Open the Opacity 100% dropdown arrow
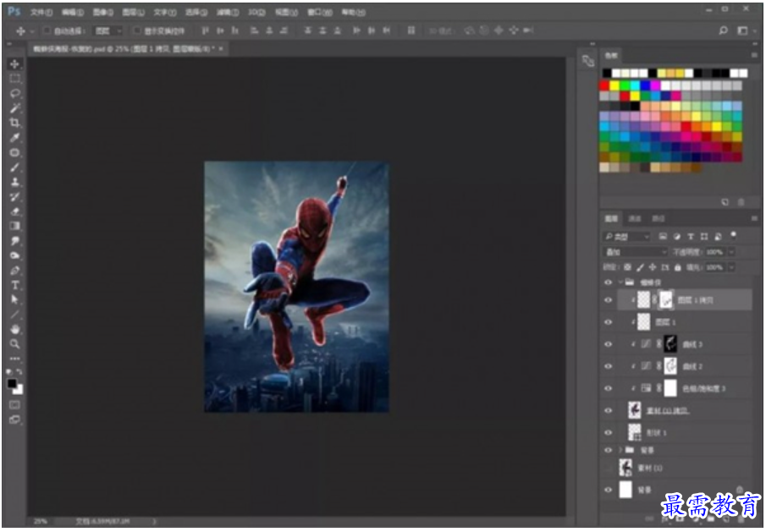The height and width of the screenshot is (532, 766). (731, 252)
